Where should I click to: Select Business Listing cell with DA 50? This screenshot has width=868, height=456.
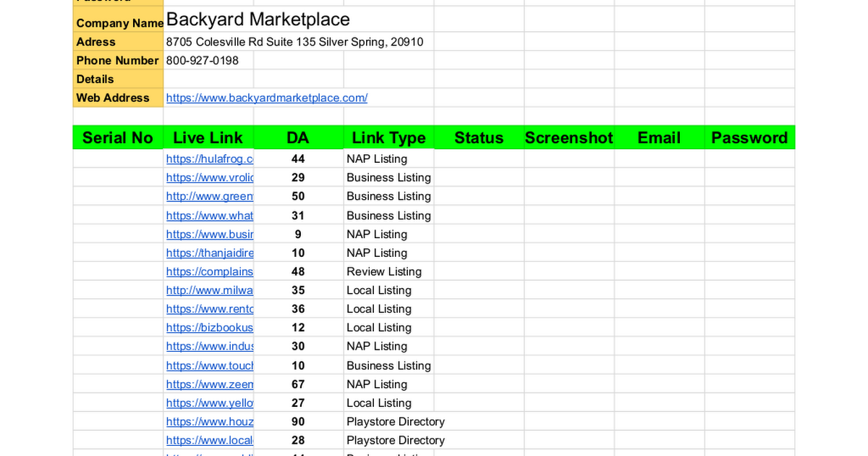point(388,196)
